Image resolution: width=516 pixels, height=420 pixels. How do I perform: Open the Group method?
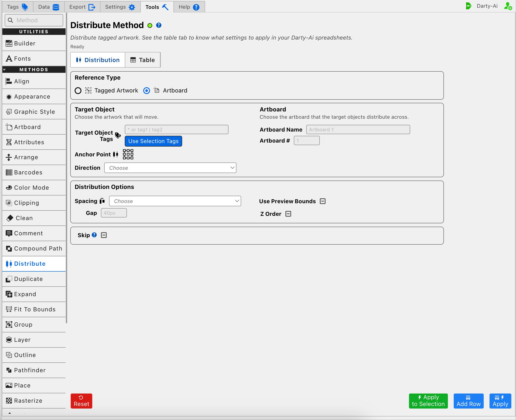coord(34,325)
